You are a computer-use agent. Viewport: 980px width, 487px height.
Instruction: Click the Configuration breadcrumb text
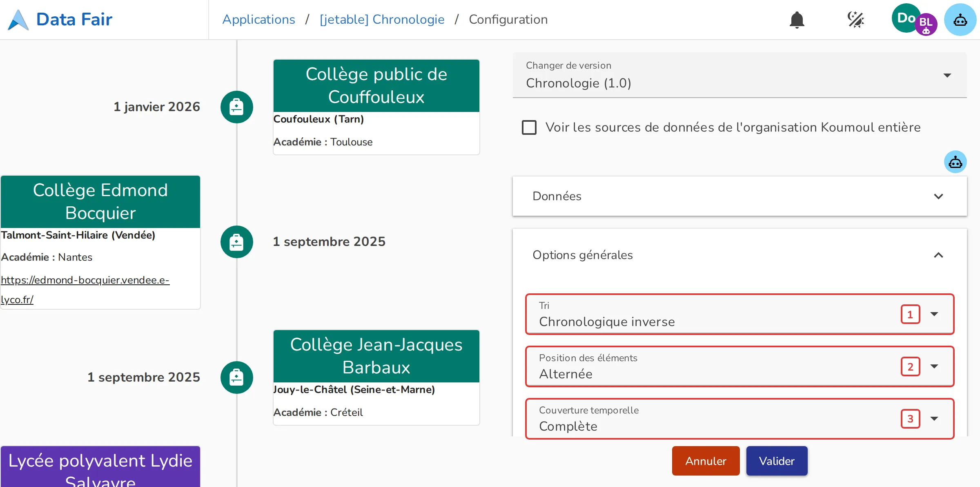pos(508,20)
